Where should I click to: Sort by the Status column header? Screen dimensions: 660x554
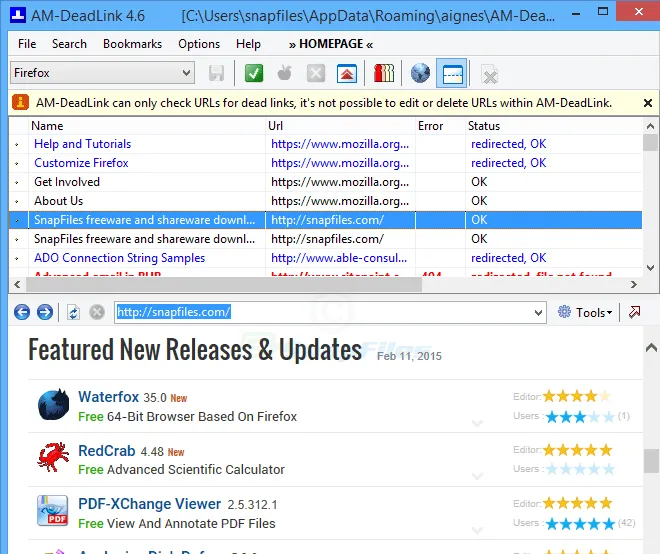pos(554,126)
